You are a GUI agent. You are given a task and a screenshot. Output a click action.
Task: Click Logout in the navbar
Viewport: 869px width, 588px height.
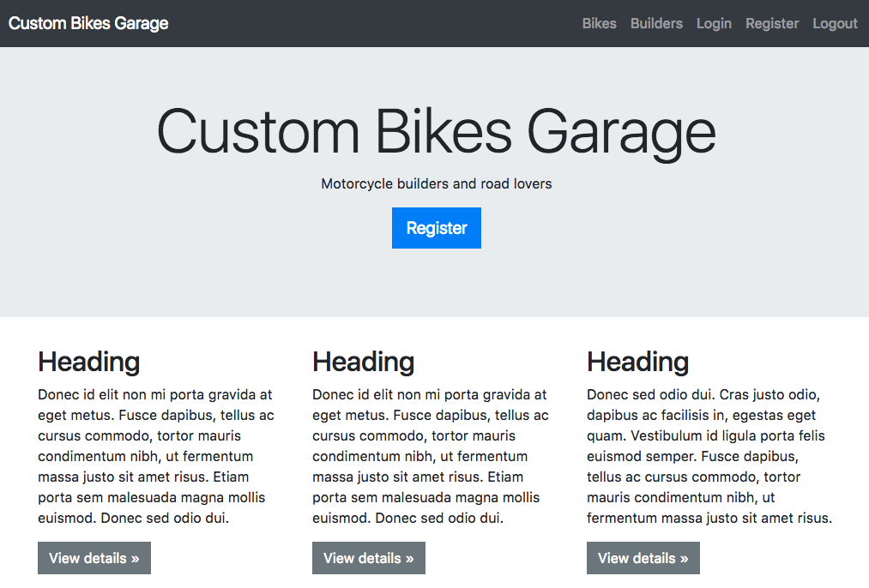click(835, 23)
